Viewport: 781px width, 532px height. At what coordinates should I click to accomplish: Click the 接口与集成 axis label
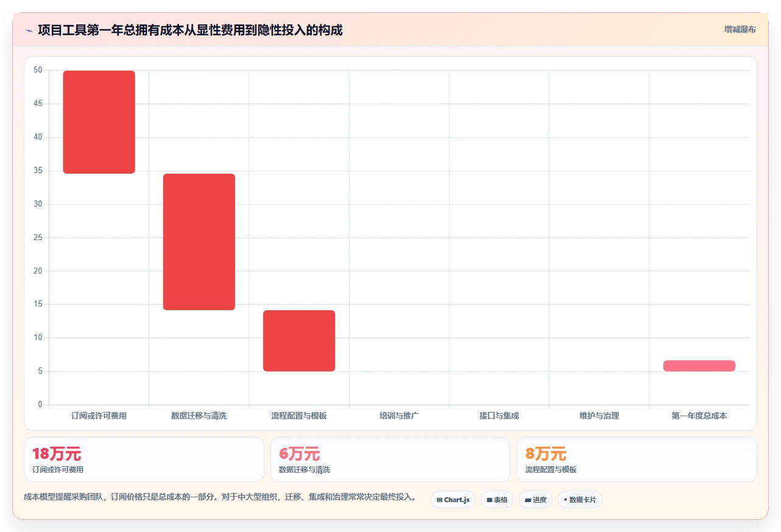[x=499, y=416]
